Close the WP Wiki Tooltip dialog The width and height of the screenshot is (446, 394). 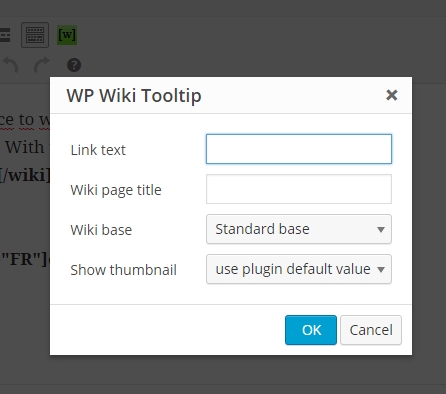[392, 95]
